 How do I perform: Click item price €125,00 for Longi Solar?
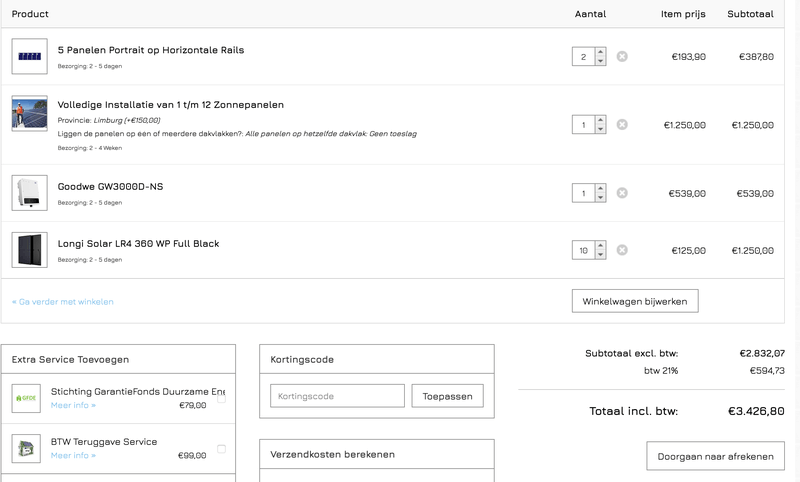coord(688,250)
